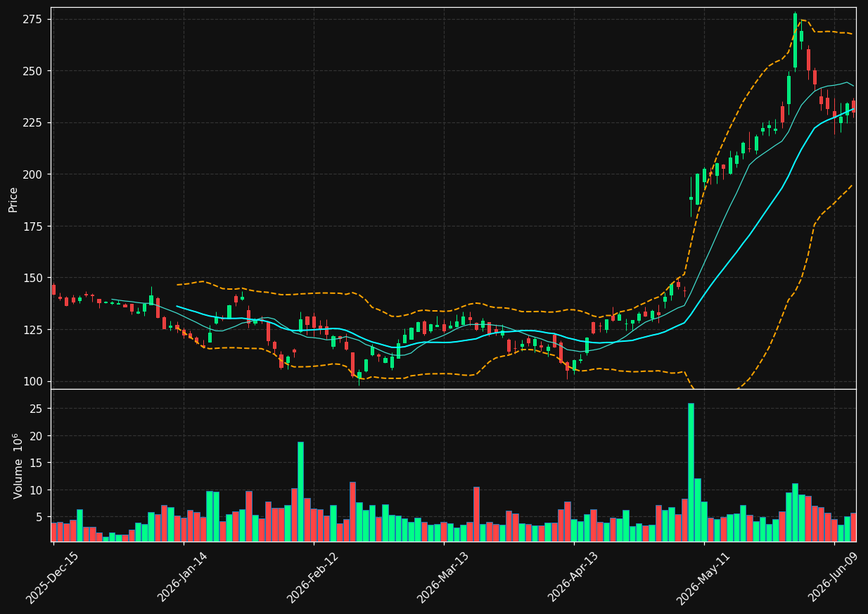Screen dimensions: 868x614
Task: Click the 2026-May-11 date label
Action: click(x=703, y=577)
